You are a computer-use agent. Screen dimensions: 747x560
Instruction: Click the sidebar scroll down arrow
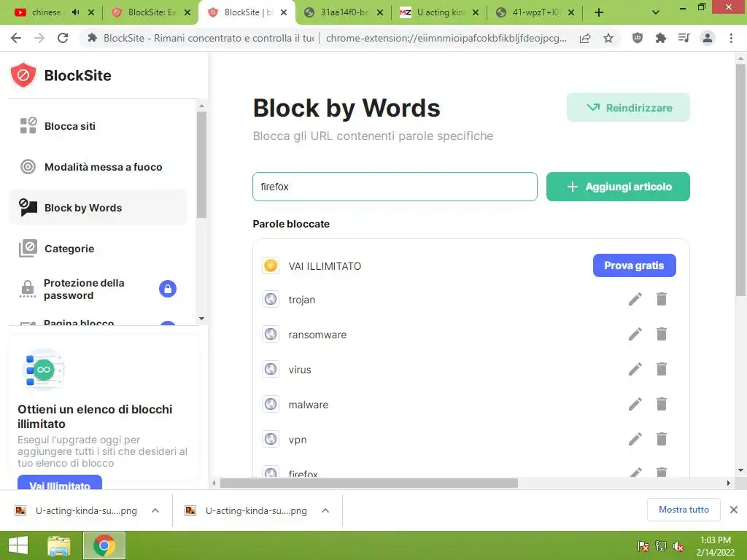pos(201,319)
